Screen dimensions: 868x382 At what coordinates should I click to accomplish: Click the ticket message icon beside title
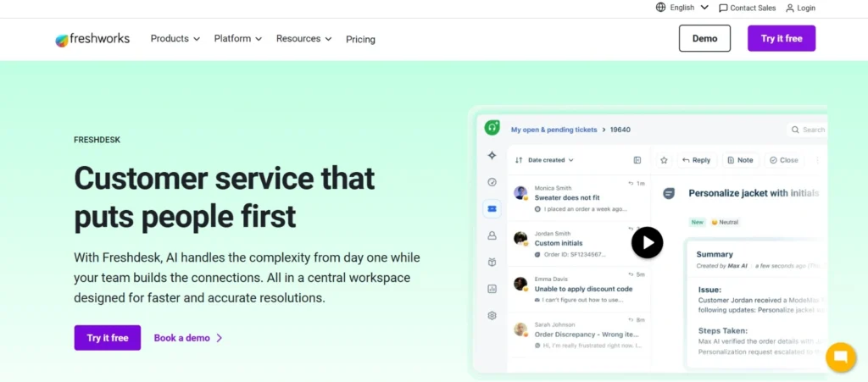point(669,193)
